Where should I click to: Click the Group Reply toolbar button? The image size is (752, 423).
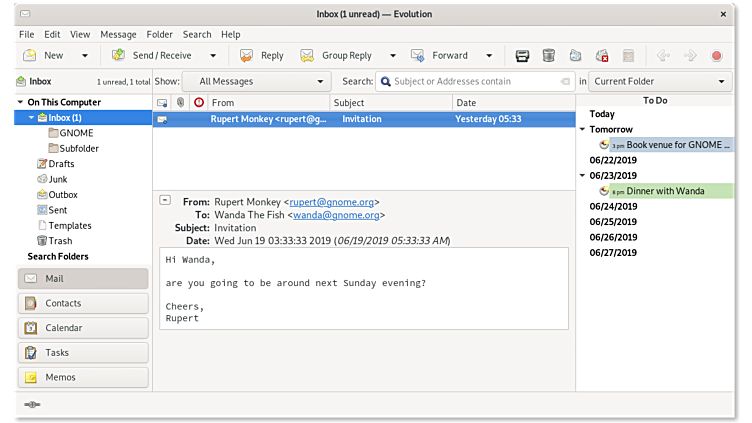pos(335,56)
